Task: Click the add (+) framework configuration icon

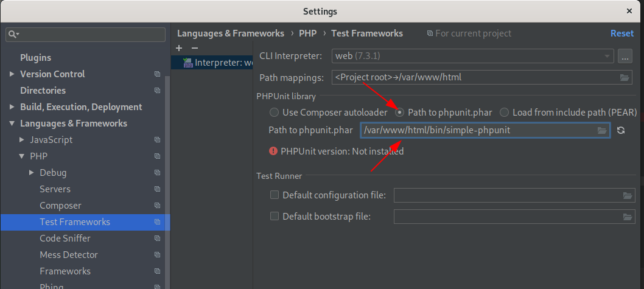Action: click(x=179, y=48)
